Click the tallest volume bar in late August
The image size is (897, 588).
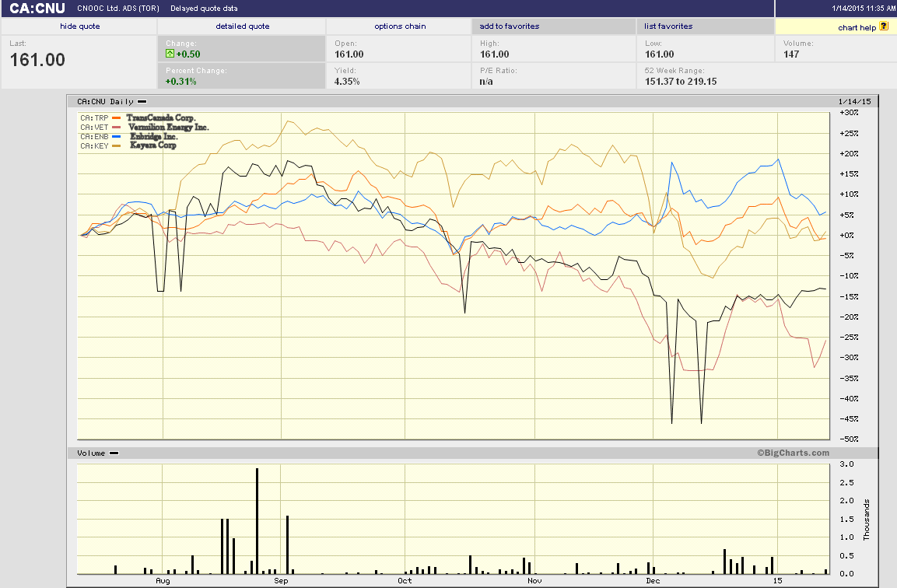click(257, 521)
